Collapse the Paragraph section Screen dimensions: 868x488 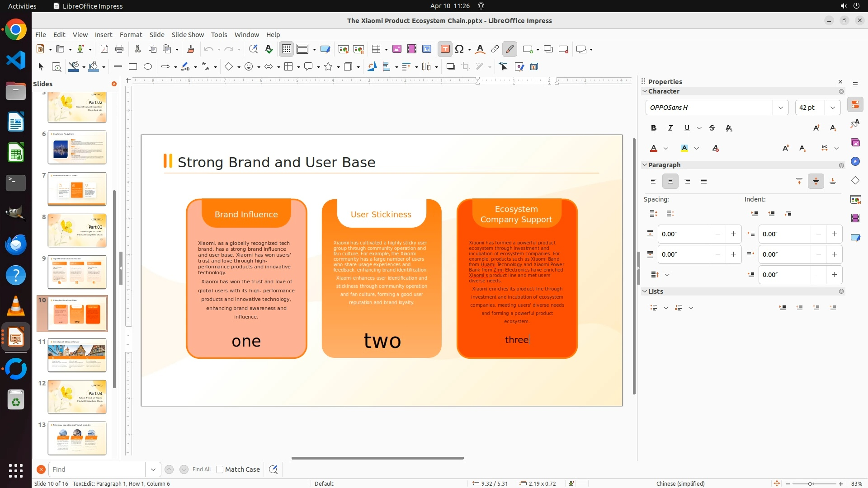click(x=645, y=165)
